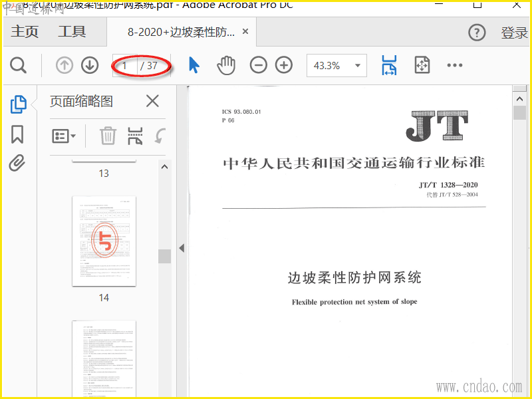Screen dimensions: 532x399
Task: Delete selected page with trash icon
Action: (x=108, y=136)
